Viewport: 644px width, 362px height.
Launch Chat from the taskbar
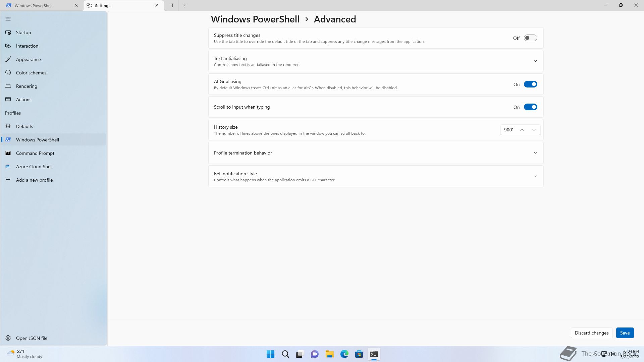tap(315, 354)
